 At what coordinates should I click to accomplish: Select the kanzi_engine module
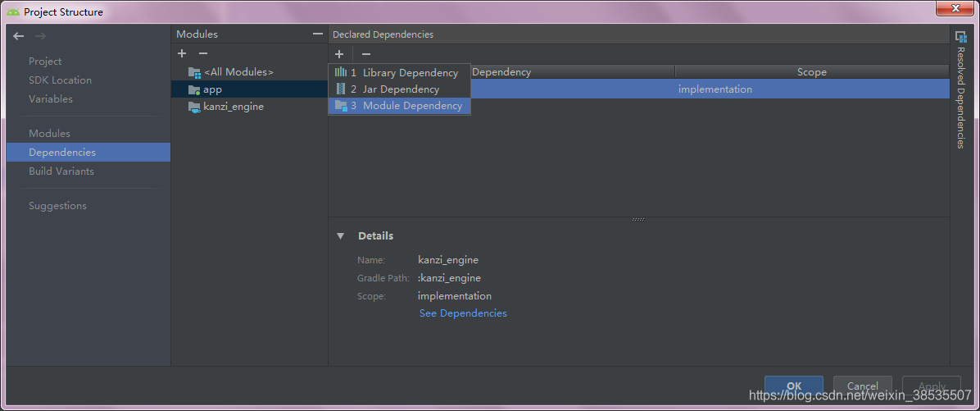pyautogui.click(x=249, y=107)
